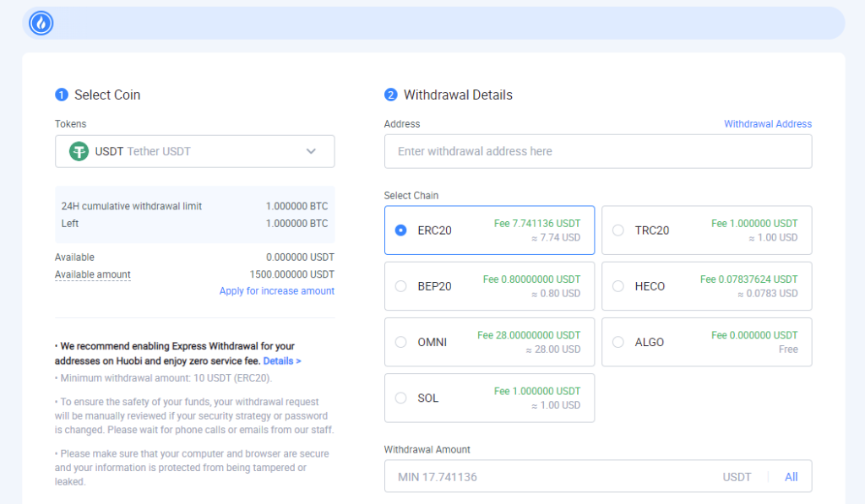Viewport: 865px width, 504px height.
Task: Click the Withdrawal Details step heading
Action: 458,95
